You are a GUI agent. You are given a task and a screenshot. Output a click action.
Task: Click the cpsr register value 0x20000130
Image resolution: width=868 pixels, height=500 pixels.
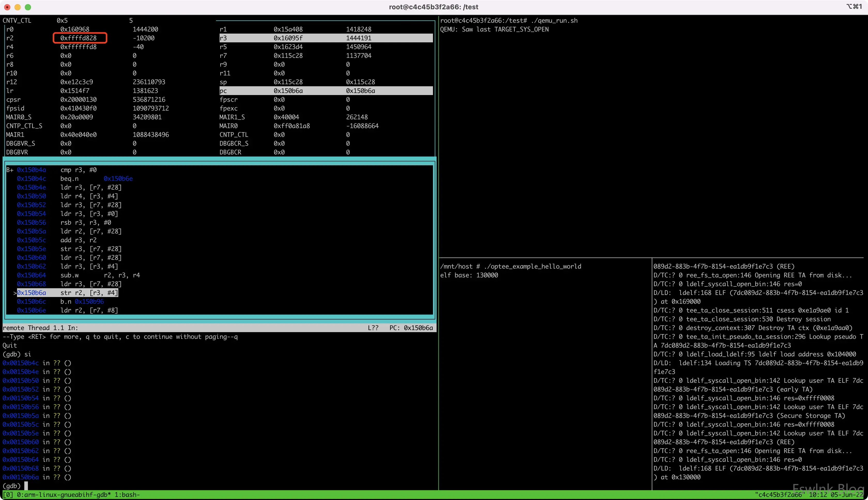point(78,100)
